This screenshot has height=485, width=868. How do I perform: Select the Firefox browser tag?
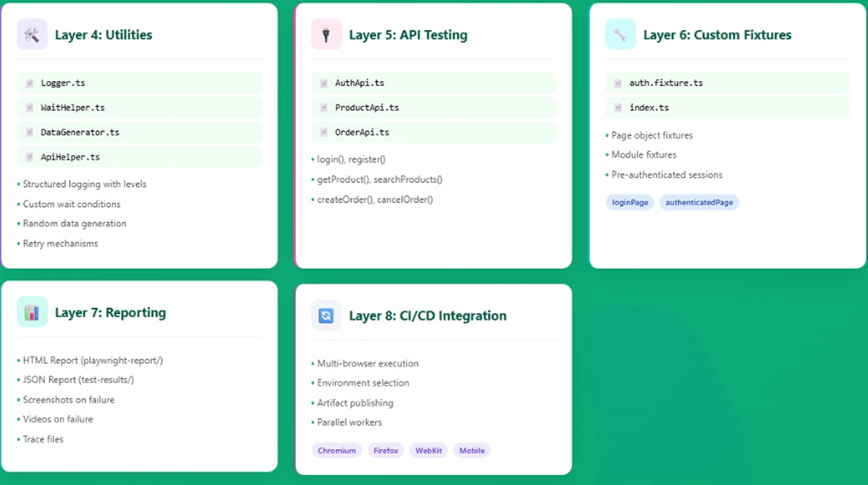[x=385, y=451]
